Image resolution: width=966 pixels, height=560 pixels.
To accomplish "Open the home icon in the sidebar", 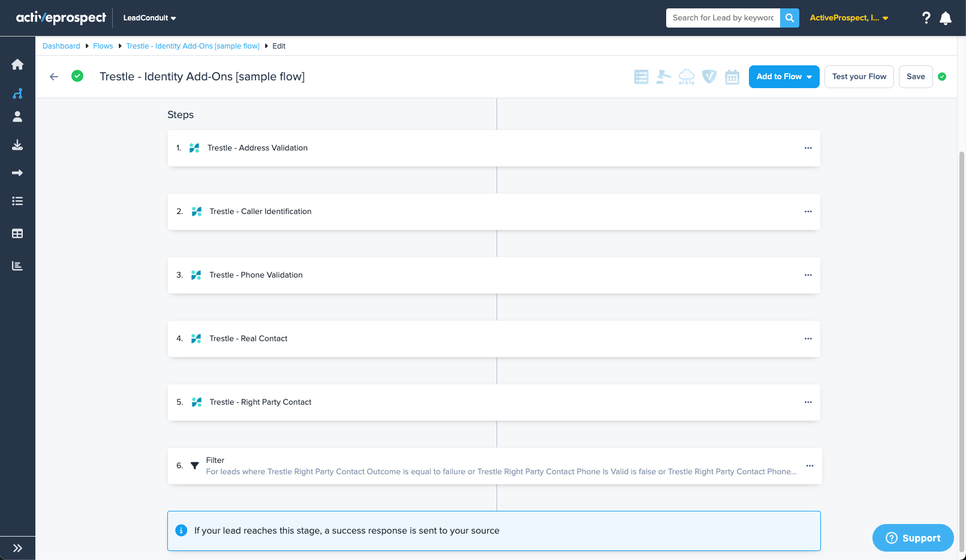I will (x=17, y=64).
